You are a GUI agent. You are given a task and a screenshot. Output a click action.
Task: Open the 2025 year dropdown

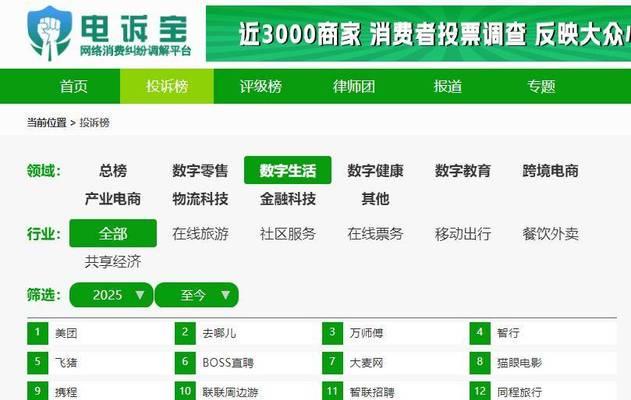coord(111,295)
